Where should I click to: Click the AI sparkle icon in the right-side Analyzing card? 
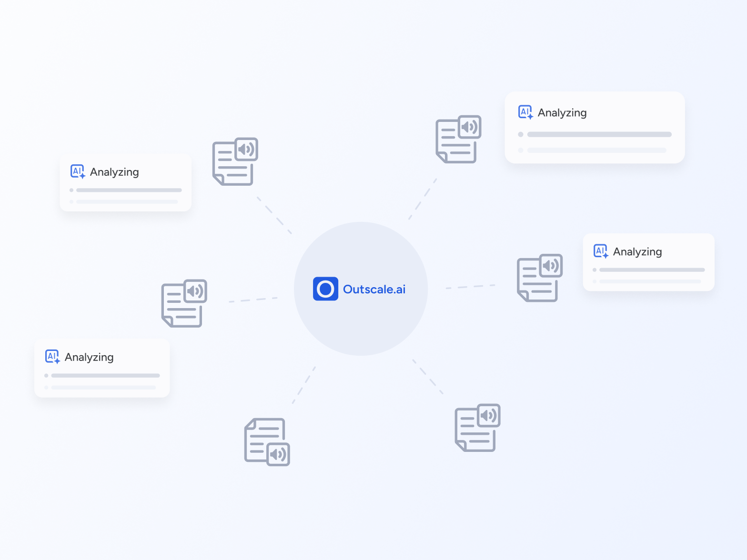click(601, 251)
